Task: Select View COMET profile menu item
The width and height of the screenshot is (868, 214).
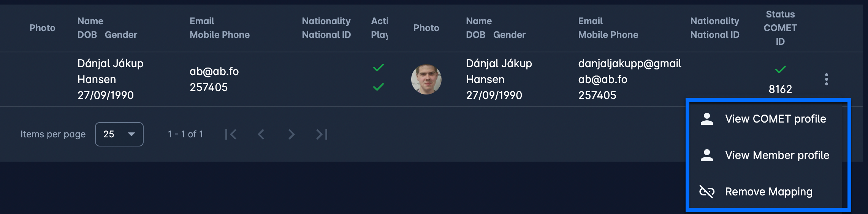Action: click(775, 119)
